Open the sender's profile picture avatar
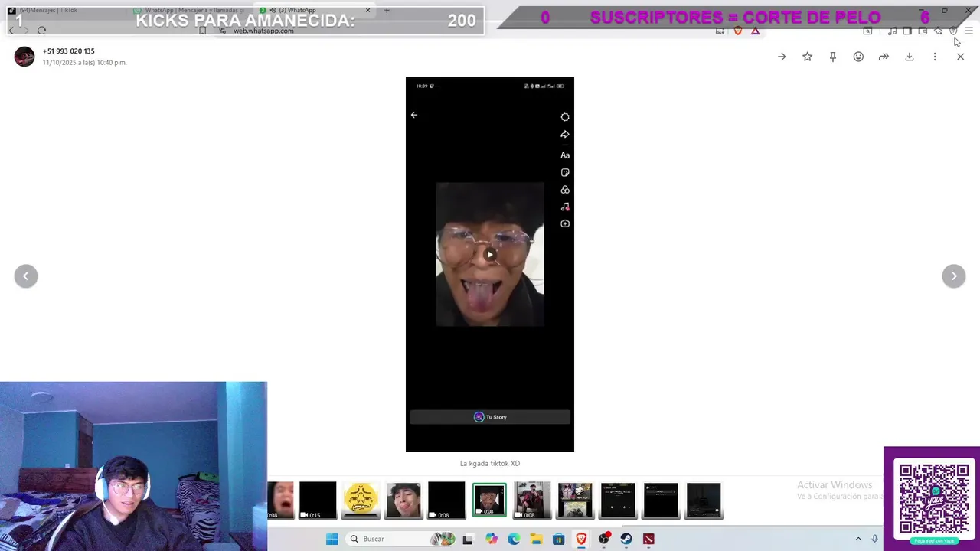Screen dimensions: 980x551 click(24, 57)
